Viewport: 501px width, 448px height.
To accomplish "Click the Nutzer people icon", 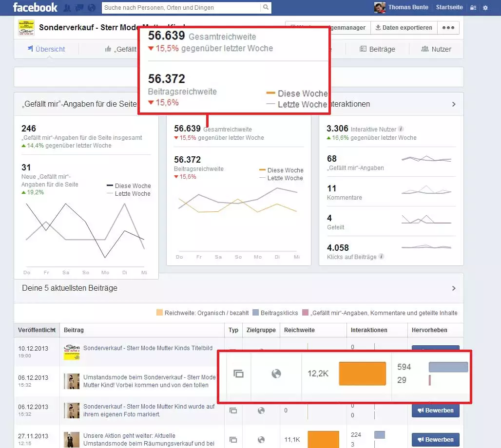I will [424, 49].
